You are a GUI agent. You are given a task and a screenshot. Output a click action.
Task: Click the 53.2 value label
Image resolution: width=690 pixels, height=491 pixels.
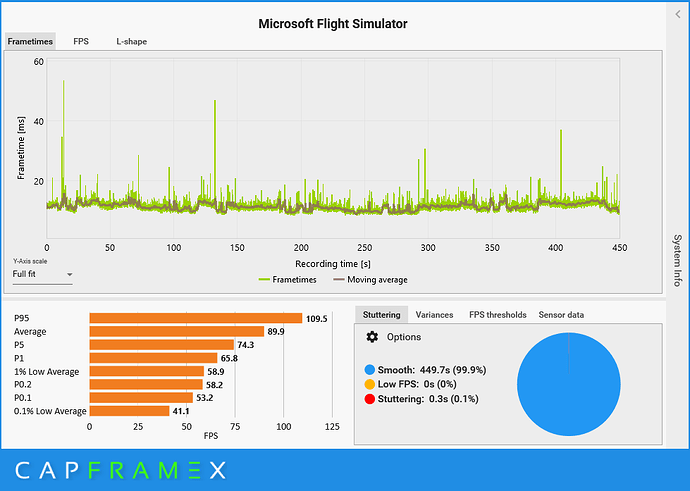pos(205,398)
